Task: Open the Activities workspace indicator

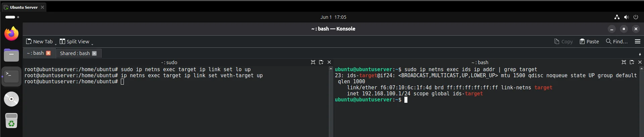Action: coord(12,17)
